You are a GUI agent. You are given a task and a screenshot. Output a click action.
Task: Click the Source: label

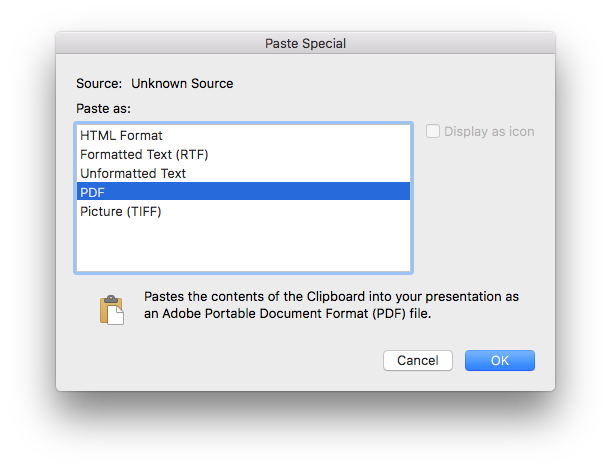click(99, 84)
